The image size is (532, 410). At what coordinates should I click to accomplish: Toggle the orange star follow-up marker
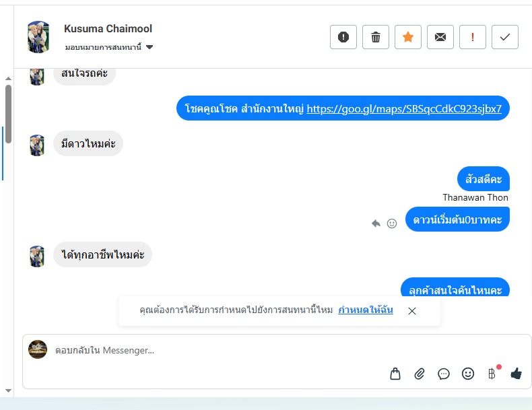click(x=408, y=37)
